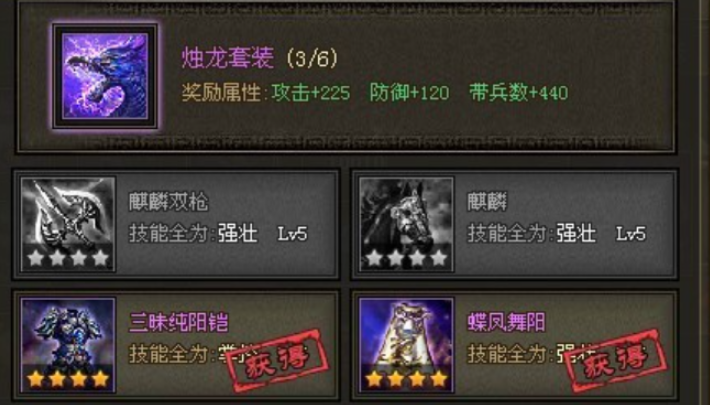Click the 防御+120 bonus attribute
The width and height of the screenshot is (710, 405).
(x=409, y=93)
